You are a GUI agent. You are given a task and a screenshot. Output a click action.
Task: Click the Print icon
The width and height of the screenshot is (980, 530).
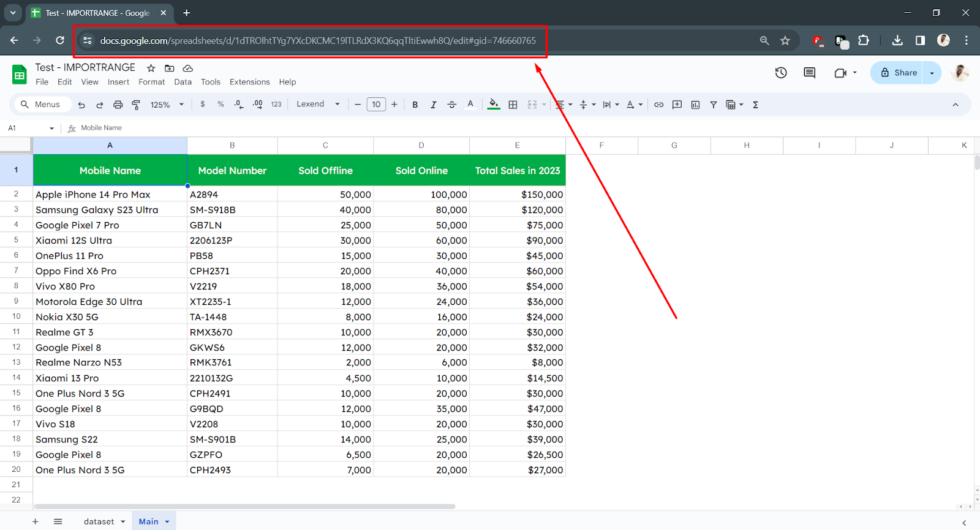point(118,105)
